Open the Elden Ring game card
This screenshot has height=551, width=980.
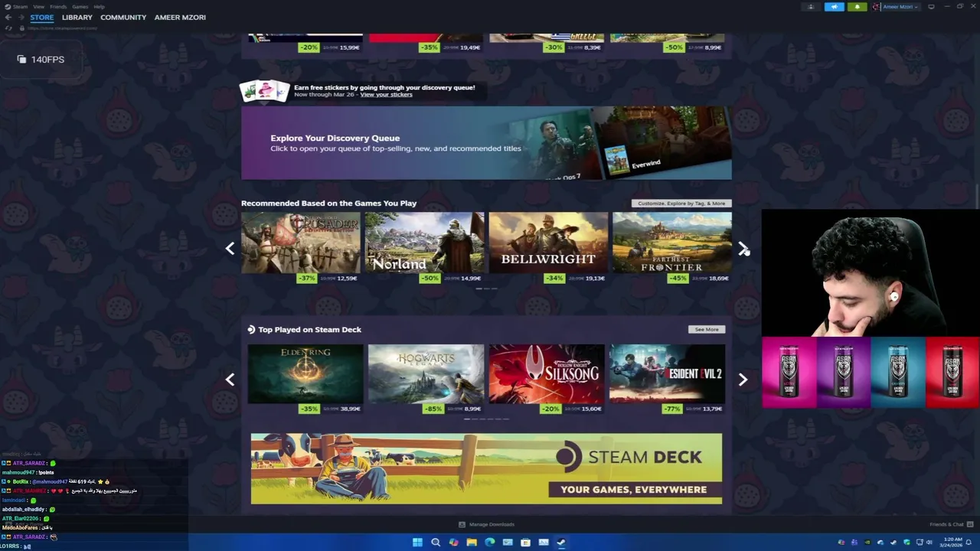(305, 373)
